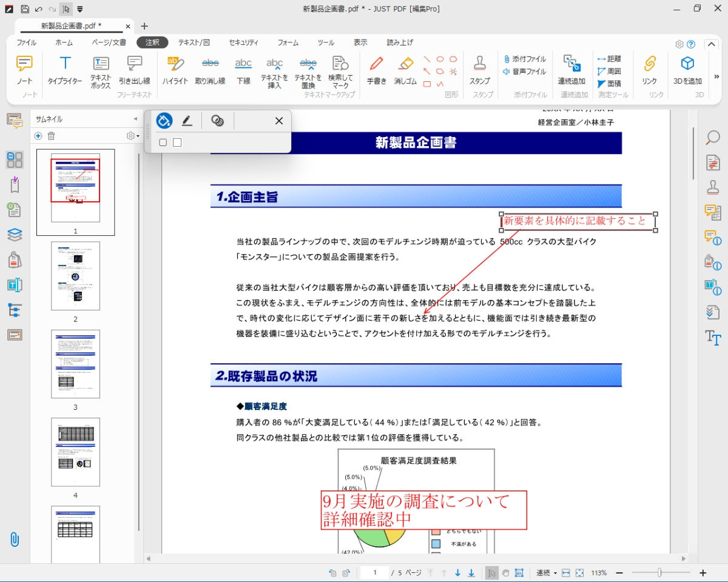Click the hand pan tool in status bar

(505, 573)
